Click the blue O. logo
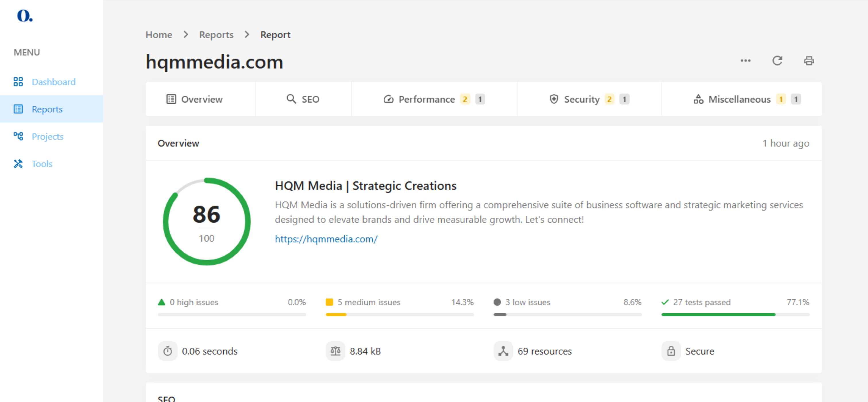Screen dimensions: 868x402 pos(25,16)
